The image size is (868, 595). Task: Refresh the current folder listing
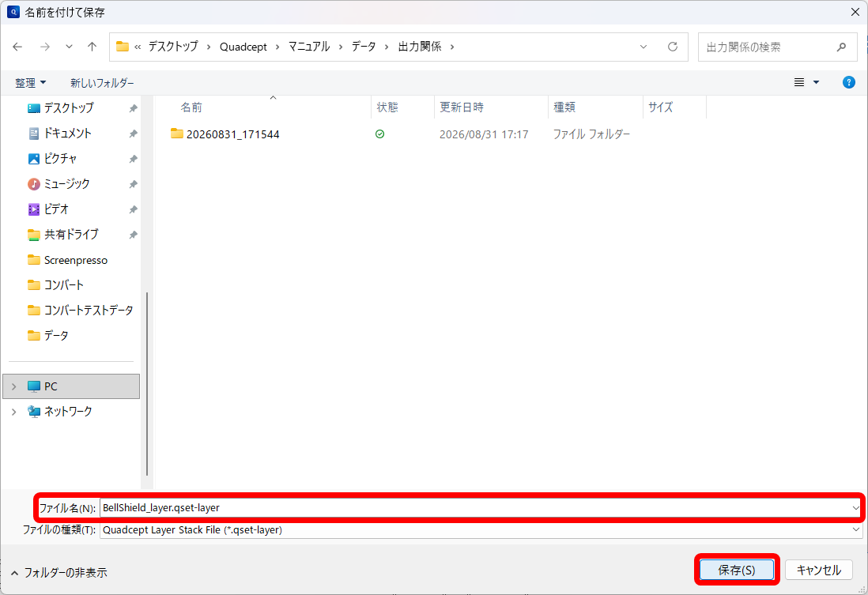tap(673, 47)
